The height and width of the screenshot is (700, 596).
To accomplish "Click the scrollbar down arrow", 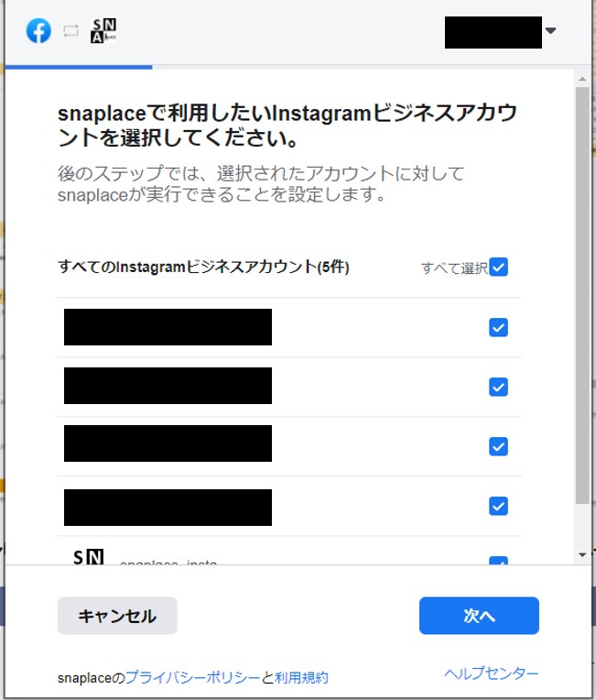I will [582, 555].
